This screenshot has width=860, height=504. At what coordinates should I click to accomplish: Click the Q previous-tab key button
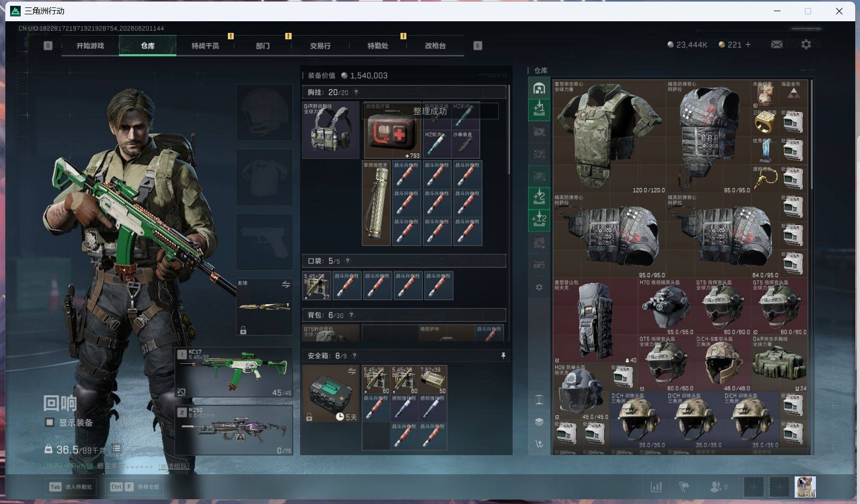coord(48,46)
